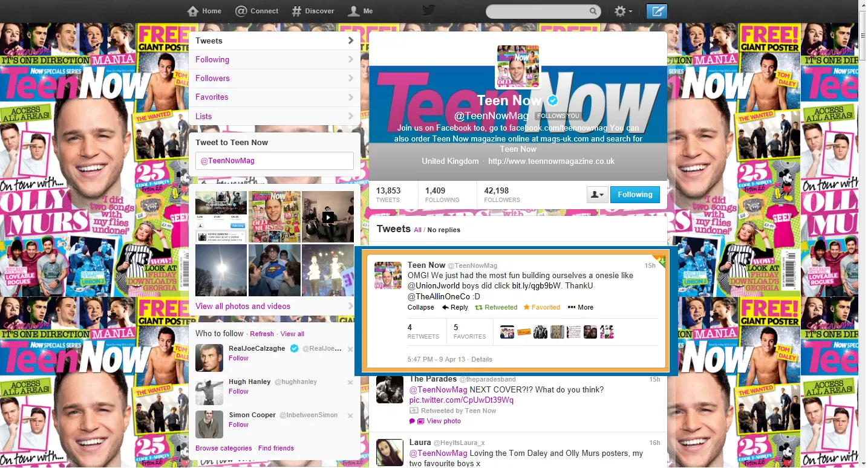
Task: Open RealJoeCalzaghe's avatar
Action: 209,358
